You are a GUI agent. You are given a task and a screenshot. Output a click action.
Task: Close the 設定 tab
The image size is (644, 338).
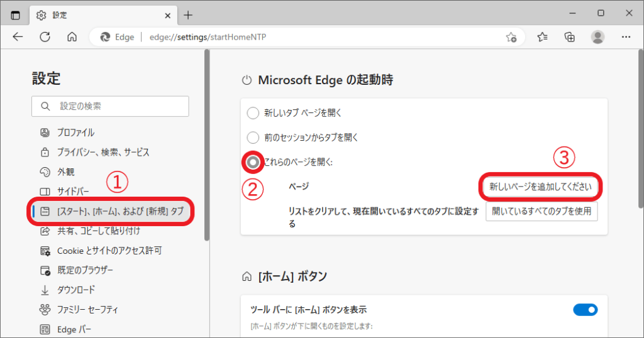pos(167,16)
